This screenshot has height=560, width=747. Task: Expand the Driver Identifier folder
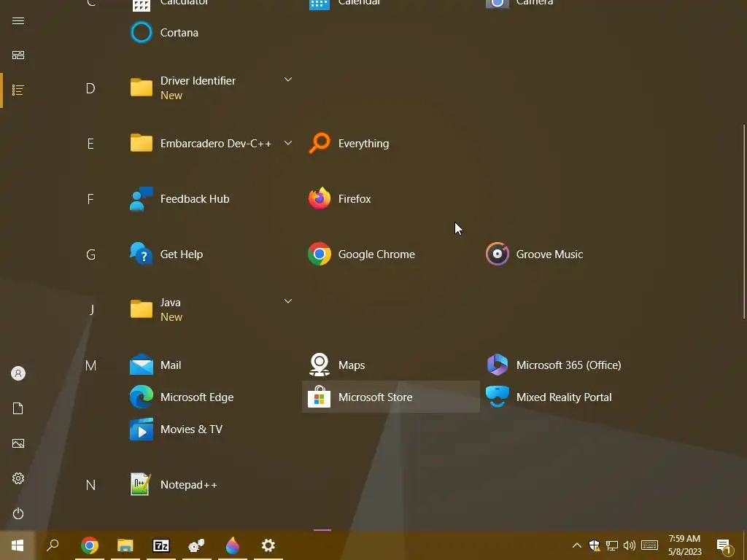click(213, 87)
